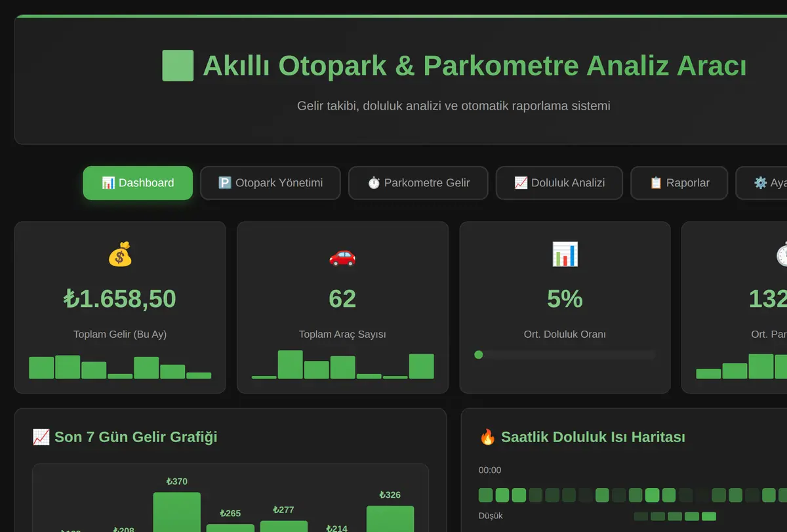Click the ₺277 bar in revenue chart
This screenshot has height=532, width=787.
point(284,526)
